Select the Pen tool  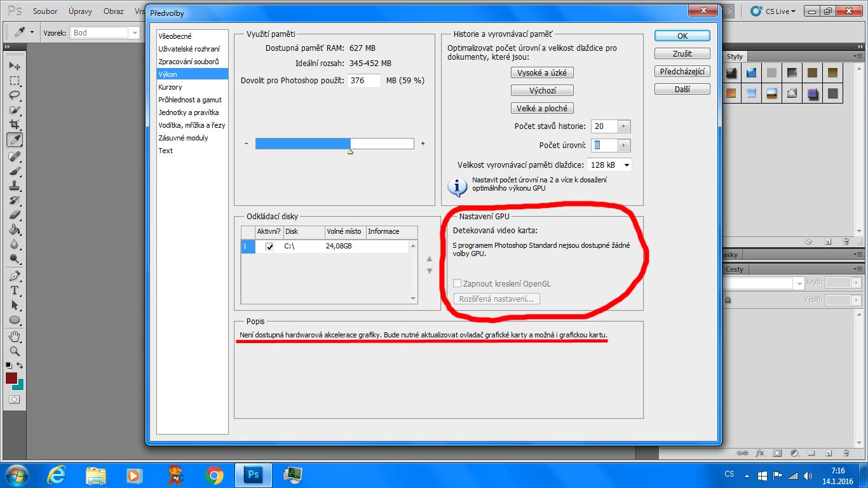coord(14,276)
